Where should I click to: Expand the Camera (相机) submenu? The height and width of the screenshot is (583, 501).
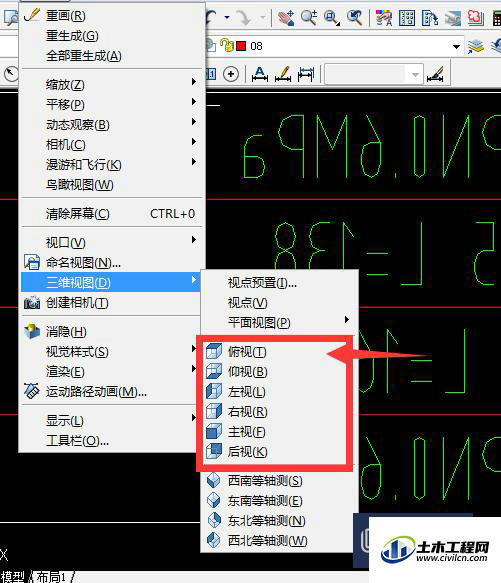tap(112, 145)
